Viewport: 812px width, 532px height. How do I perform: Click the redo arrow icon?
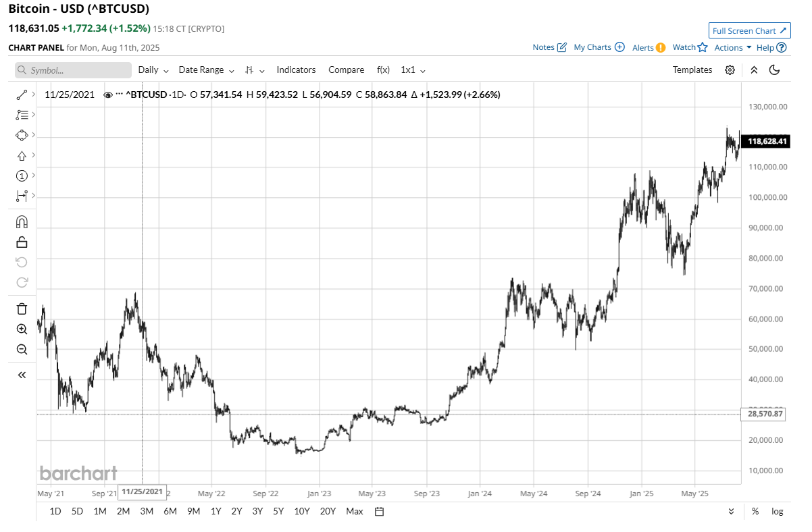[22, 282]
